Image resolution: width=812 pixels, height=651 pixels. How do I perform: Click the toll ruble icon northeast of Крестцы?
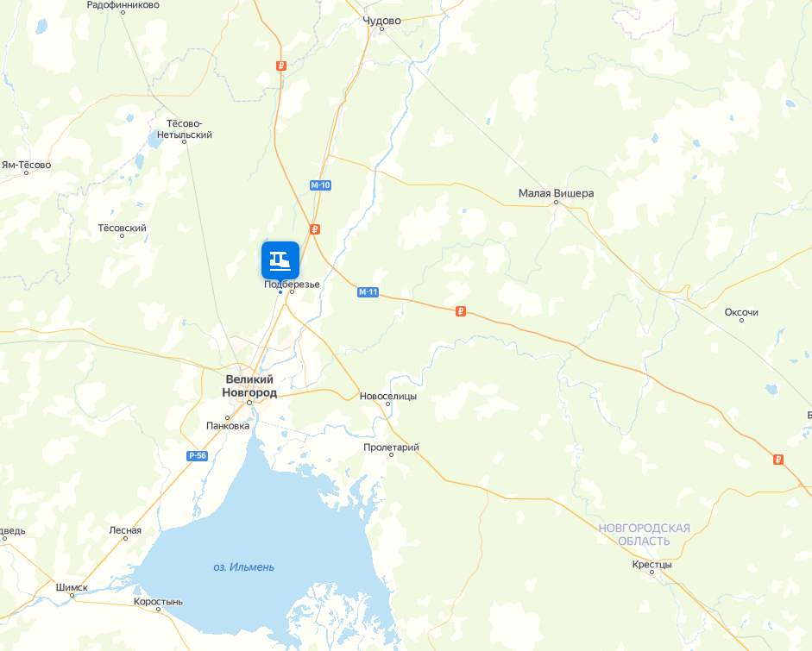(x=777, y=460)
